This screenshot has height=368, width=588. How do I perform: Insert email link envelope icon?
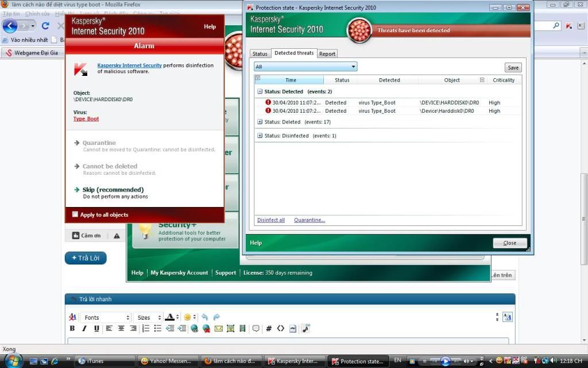coord(219,328)
